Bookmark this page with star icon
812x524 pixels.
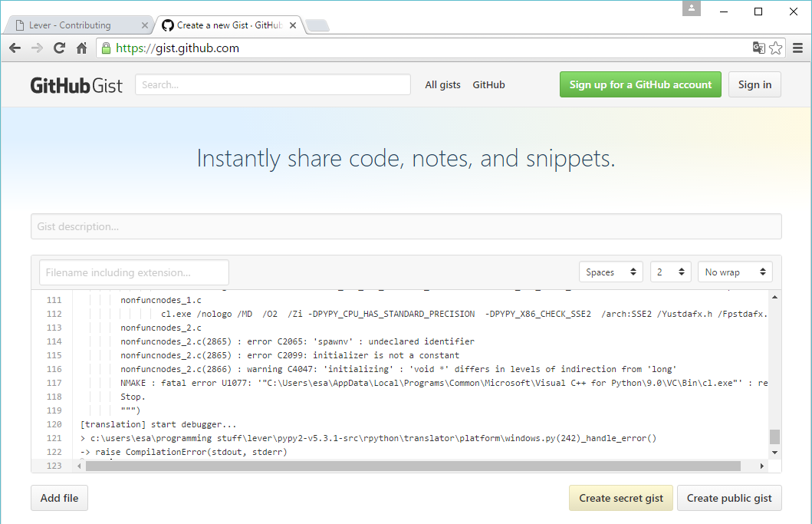tap(775, 48)
